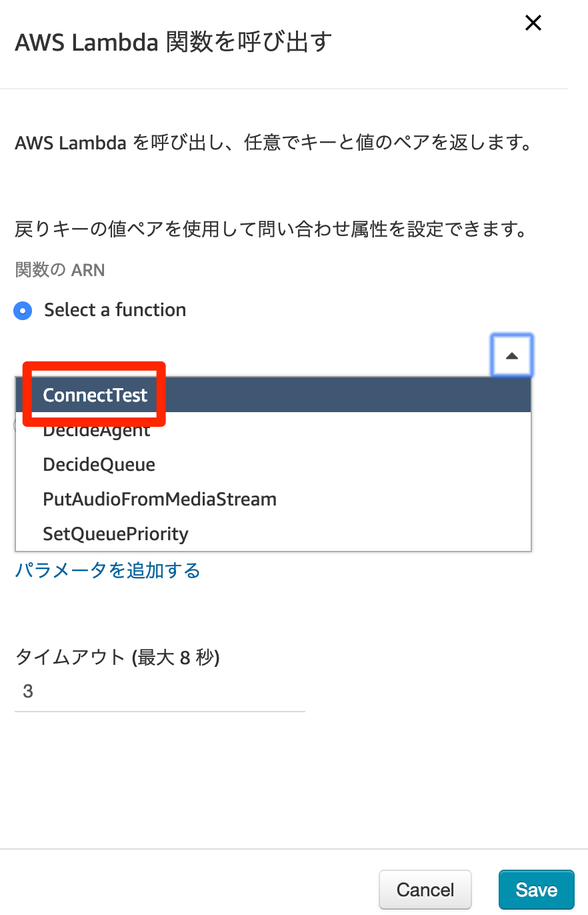Screen dimensions: 588x915
Task: Open the パラメータを追加する link
Action: pos(107,571)
